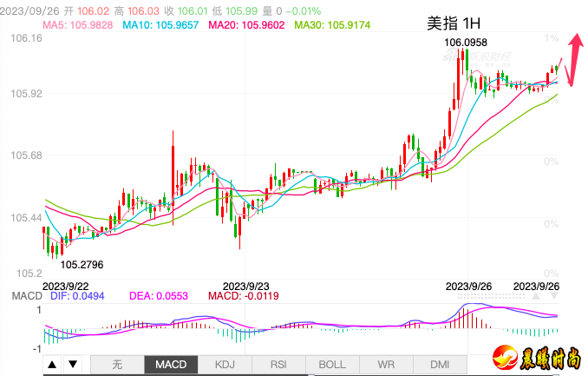The image size is (588, 376).
Task: Click the DEA: 0.0553 value
Action: (x=158, y=296)
